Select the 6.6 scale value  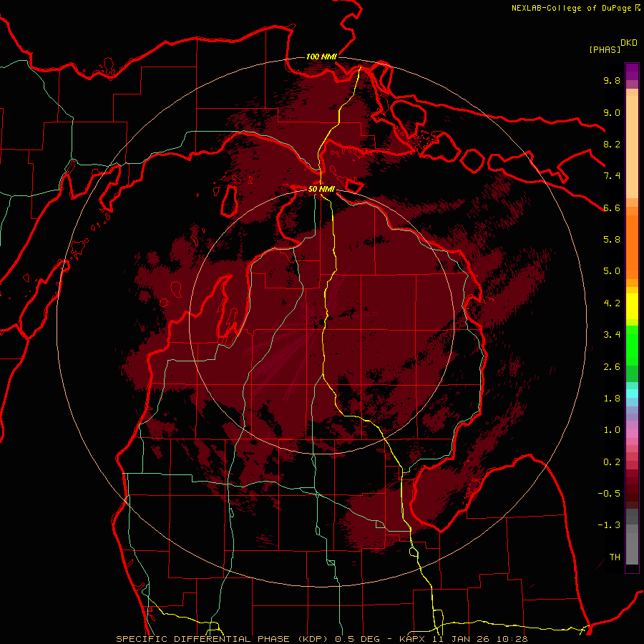tap(612, 208)
